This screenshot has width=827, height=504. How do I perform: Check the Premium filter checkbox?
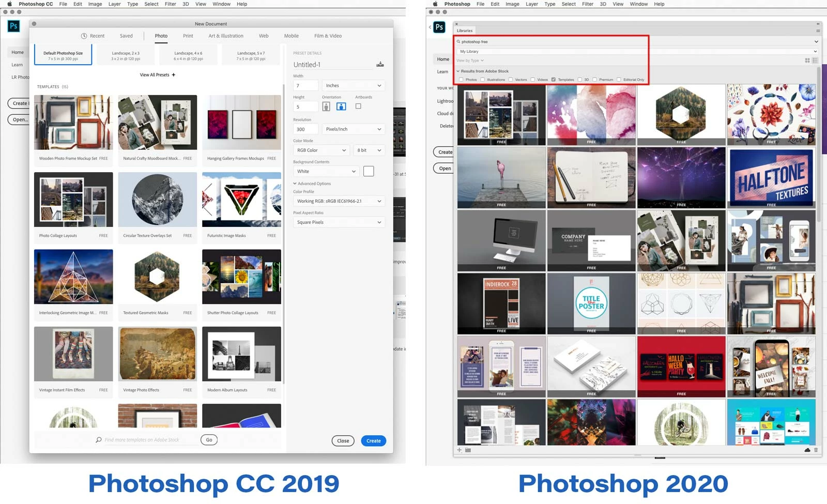[595, 80]
